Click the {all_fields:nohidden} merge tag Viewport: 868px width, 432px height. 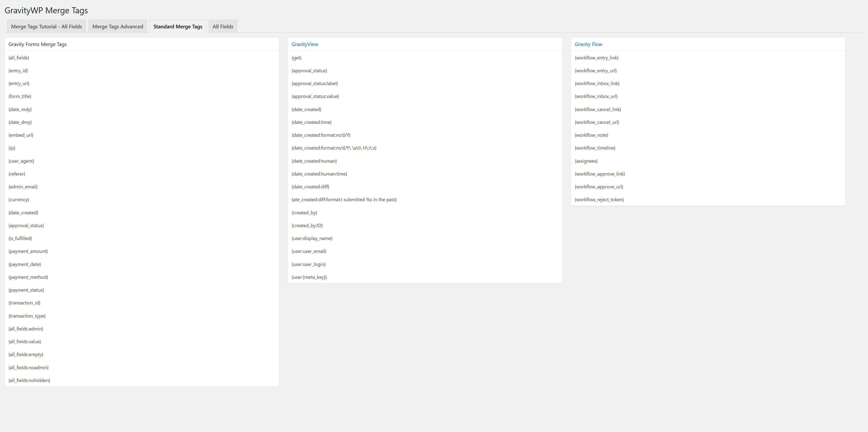tap(29, 380)
